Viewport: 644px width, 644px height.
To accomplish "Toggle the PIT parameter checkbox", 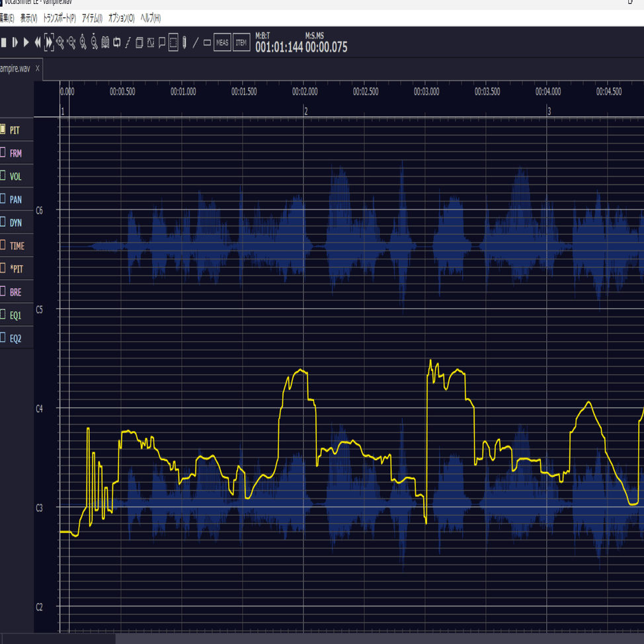I will pos(3,129).
